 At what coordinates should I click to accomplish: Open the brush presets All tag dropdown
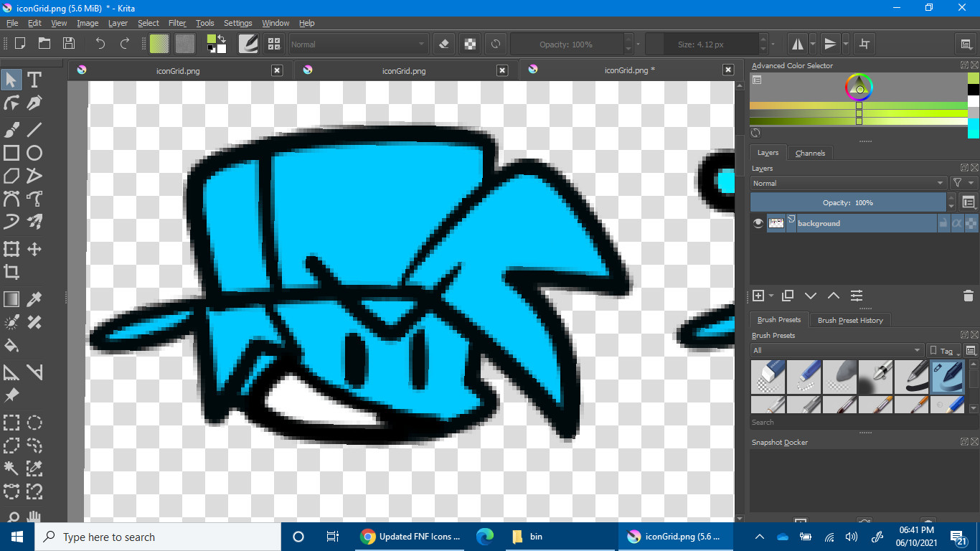click(837, 350)
